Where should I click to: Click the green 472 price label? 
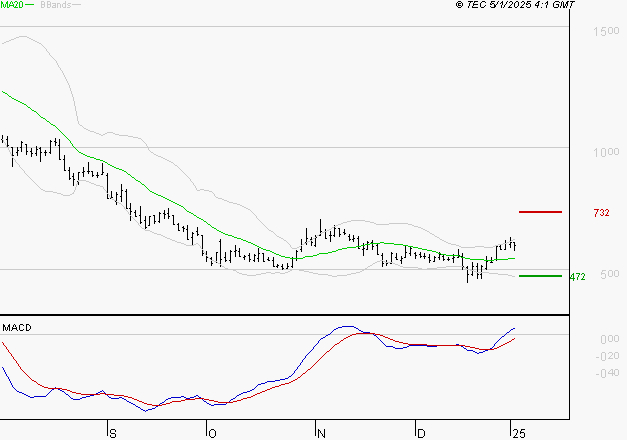[x=577, y=277]
